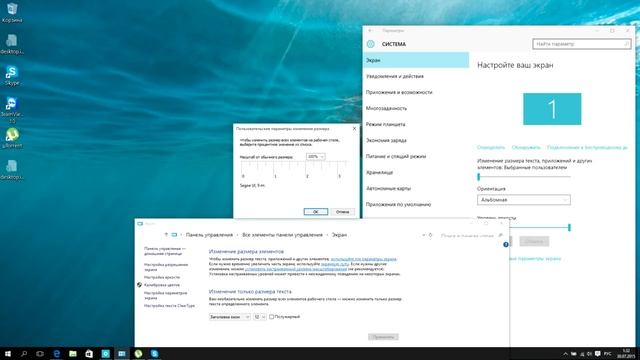This screenshot has height=360, width=640.
Task: Open the scale percentage dropdown in dialog
Action: (316, 157)
